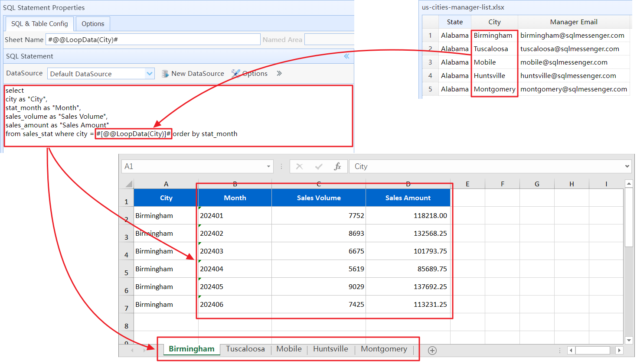Viewport: 637px width, 364px height.
Task: Click State column header in manager list
Action: coord(455,22)
